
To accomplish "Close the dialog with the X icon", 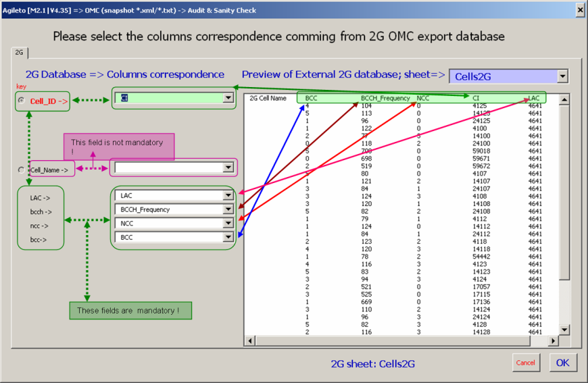I will click(x=579, y=9).
